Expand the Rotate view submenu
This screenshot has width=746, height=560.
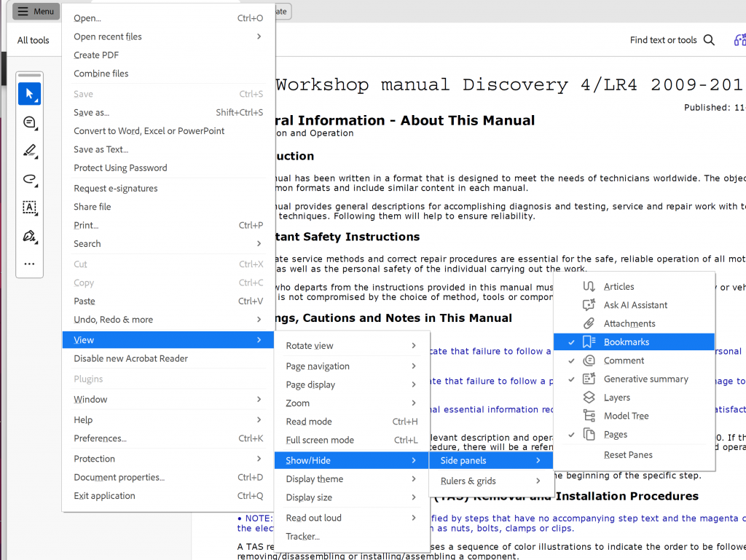click(352, 346)
